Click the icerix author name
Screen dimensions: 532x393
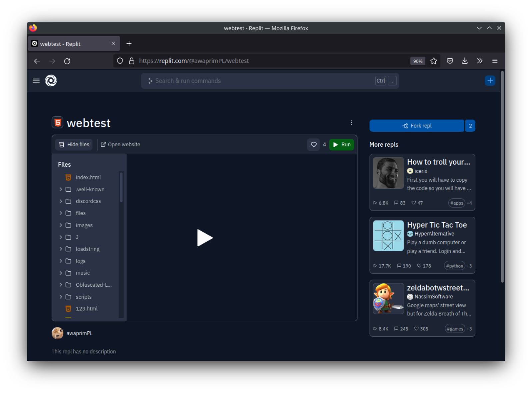(x=421, y=171)
